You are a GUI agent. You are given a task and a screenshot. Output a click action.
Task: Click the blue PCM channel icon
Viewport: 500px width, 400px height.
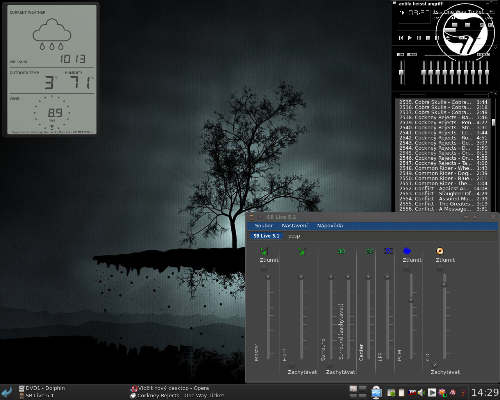407,251
